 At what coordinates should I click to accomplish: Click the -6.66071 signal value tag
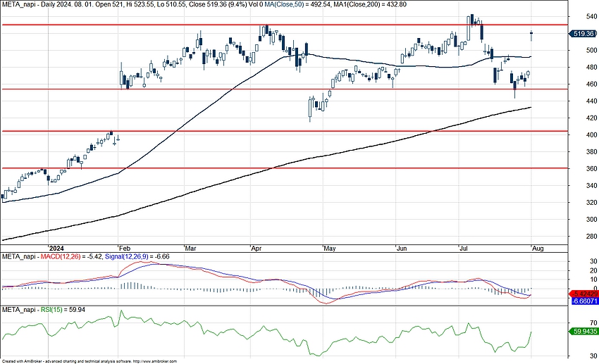tap(584, 301)
